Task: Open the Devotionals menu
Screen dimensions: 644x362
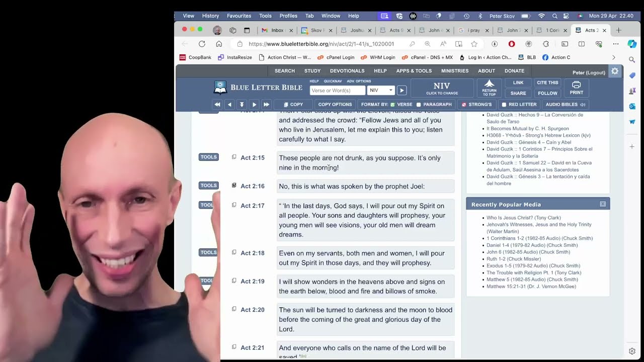Action: click(347, 71)
